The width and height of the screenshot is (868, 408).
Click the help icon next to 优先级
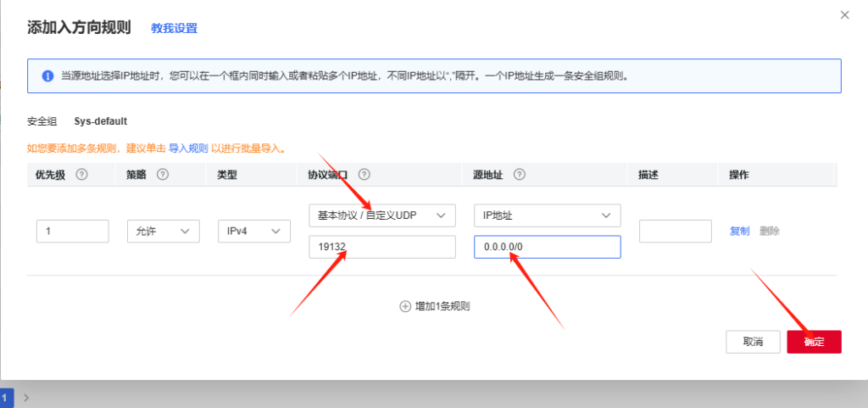point(82,174)
